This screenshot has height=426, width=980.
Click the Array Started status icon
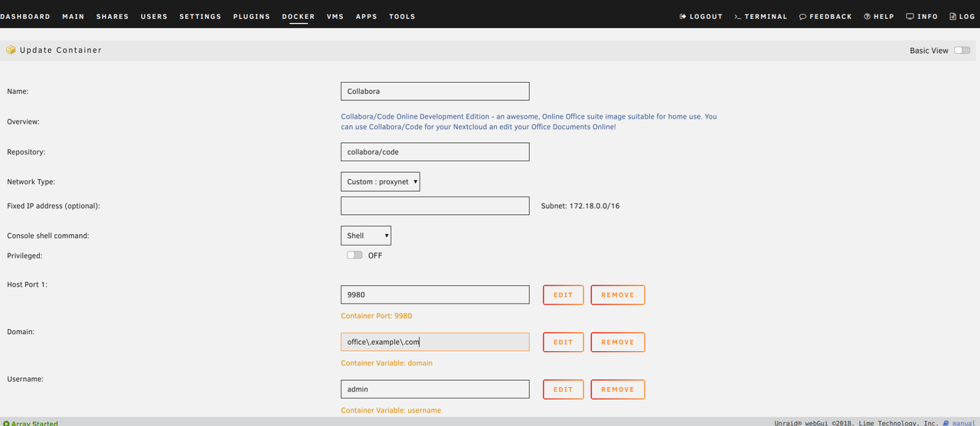(x=6, y=423)
